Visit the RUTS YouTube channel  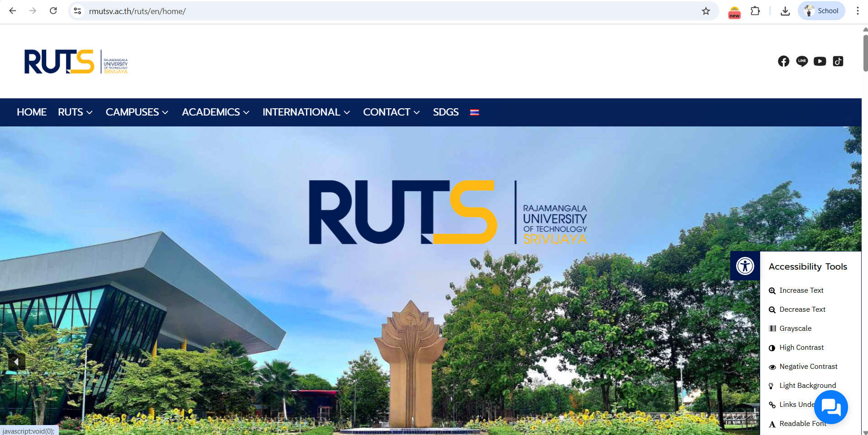pos(820,61)
